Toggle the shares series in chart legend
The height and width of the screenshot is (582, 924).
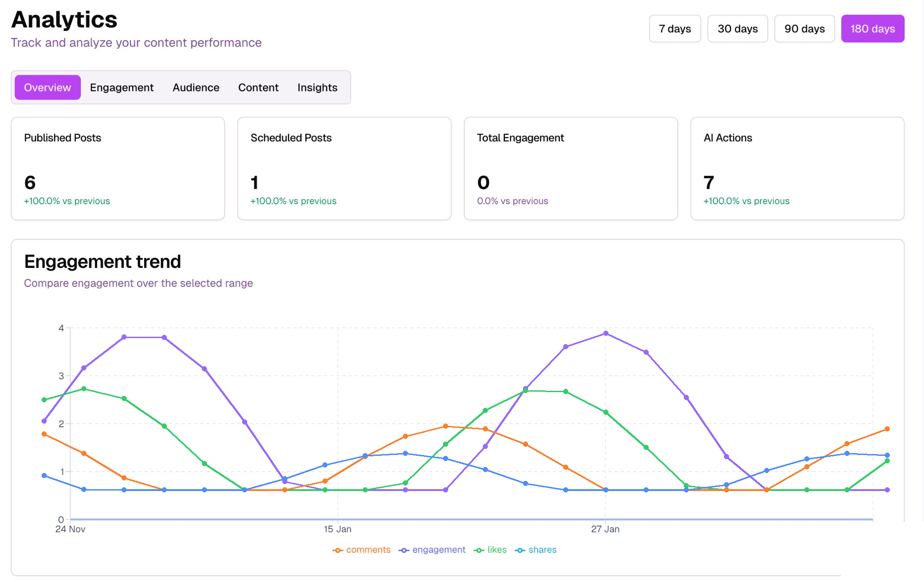(x=536, y=550)
